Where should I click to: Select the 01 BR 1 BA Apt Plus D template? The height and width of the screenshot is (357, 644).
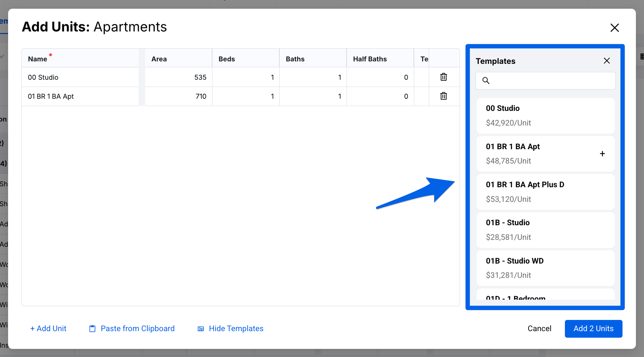point(545,192)
